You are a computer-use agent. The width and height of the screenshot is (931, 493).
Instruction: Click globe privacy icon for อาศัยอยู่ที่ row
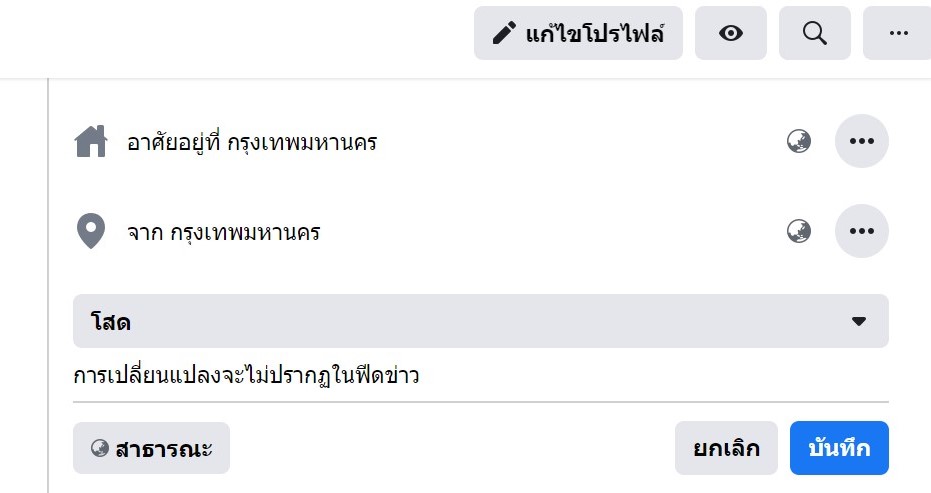tap(799, 141)
